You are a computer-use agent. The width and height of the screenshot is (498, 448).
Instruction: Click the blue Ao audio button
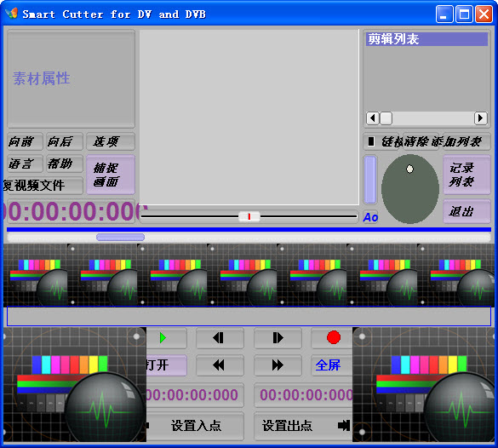pyautogui.click(x=370, y=217)
